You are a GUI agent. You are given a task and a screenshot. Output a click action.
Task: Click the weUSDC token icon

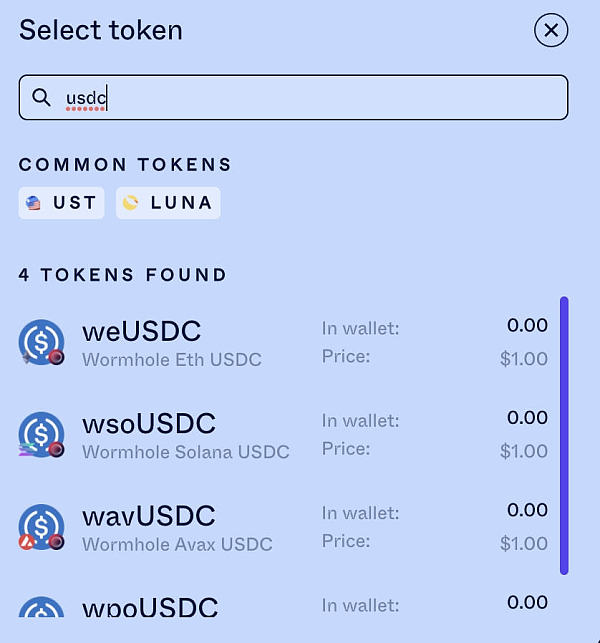point(41,343)
